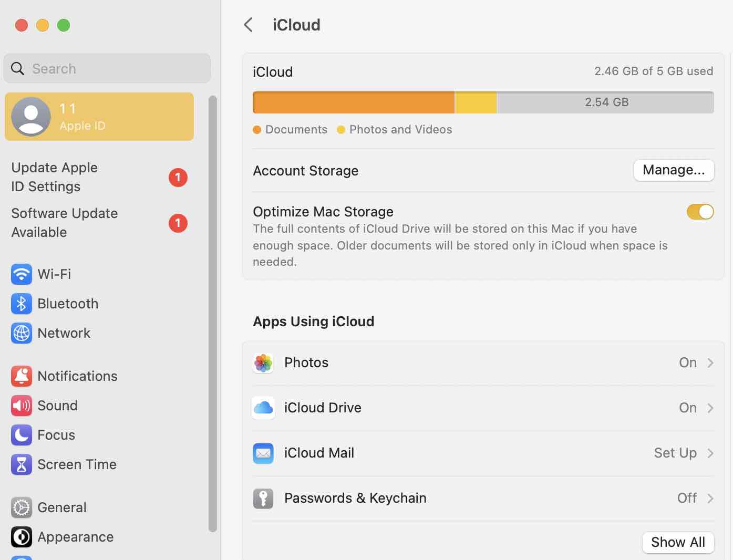
Task: Expand the Photos row chevron
Action: pos(711,362)
